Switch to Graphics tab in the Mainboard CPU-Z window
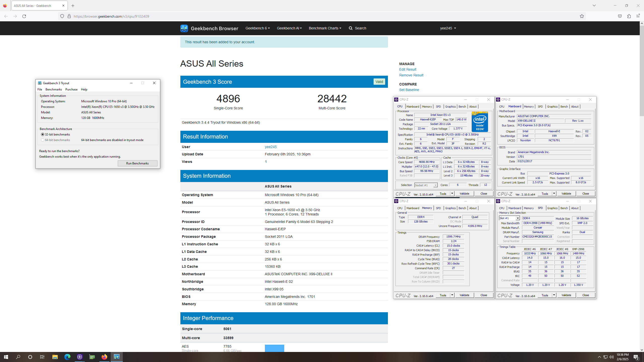644x362 pixels. [x=552, y=107]
